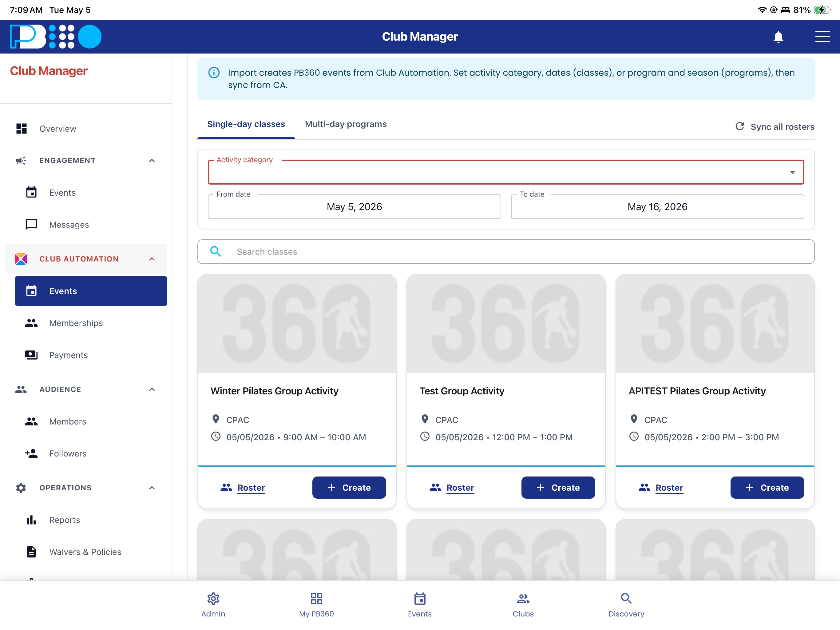Go to Discovery tab
Screen dimensions: 840x630
626,605
